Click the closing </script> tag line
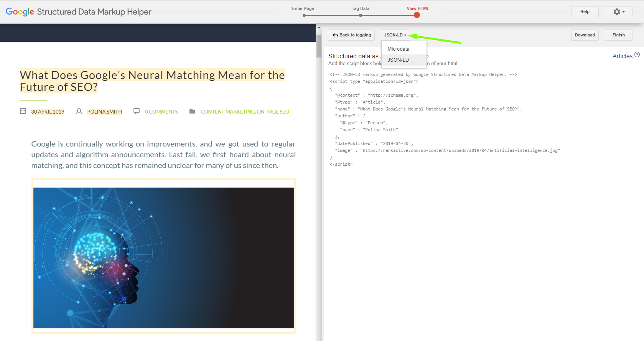 pyautogui.click(x=341, y=164)
